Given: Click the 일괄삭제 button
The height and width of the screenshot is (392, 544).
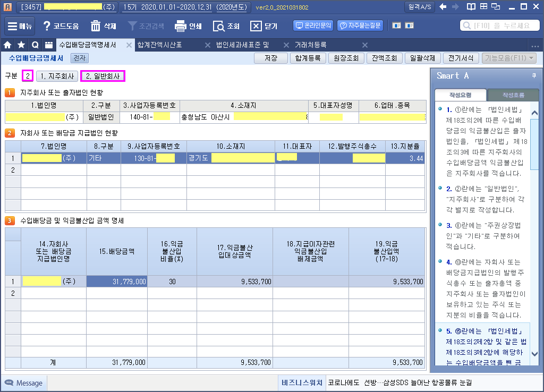Looking at the screenshot, I should 422,58.
